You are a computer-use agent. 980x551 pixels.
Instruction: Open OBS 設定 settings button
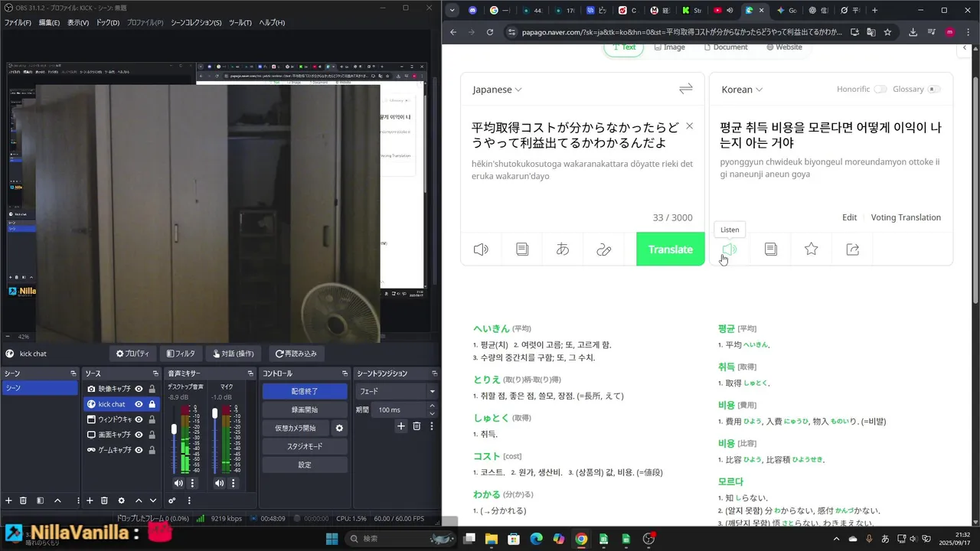pos(305,465)
